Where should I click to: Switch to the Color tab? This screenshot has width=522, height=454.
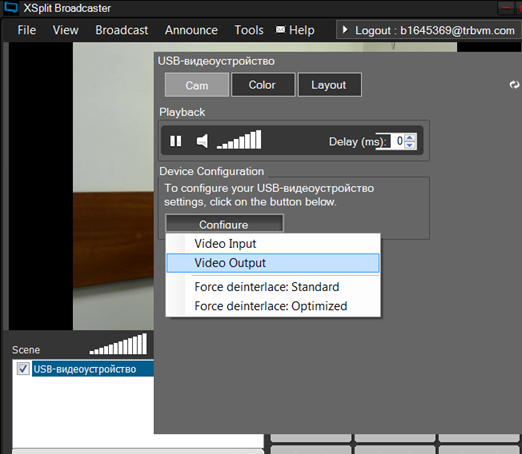(262, 85)
